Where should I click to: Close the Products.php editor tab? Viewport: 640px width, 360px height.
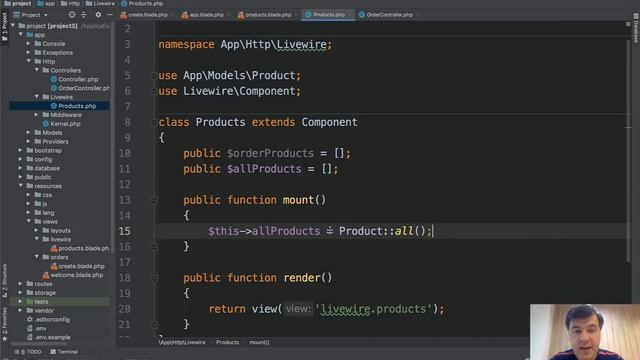(349, 15)
